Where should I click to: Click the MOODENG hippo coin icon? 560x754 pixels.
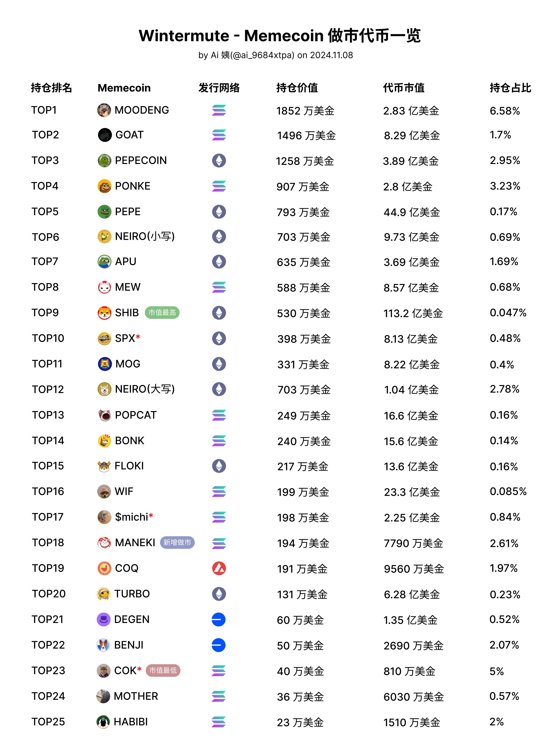(x=104, y=110)
